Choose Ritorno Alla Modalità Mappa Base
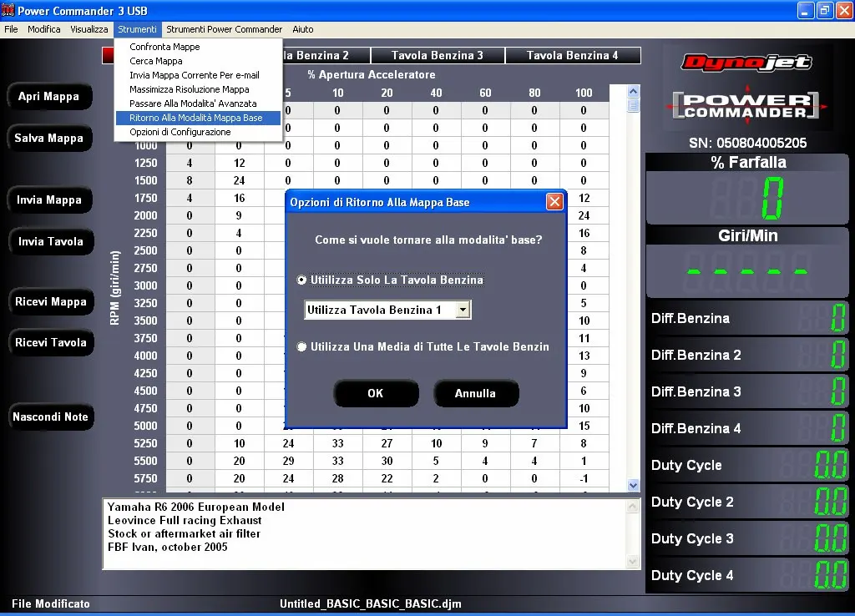The width and height of the screenshot is (855, 616). point(198,118)
